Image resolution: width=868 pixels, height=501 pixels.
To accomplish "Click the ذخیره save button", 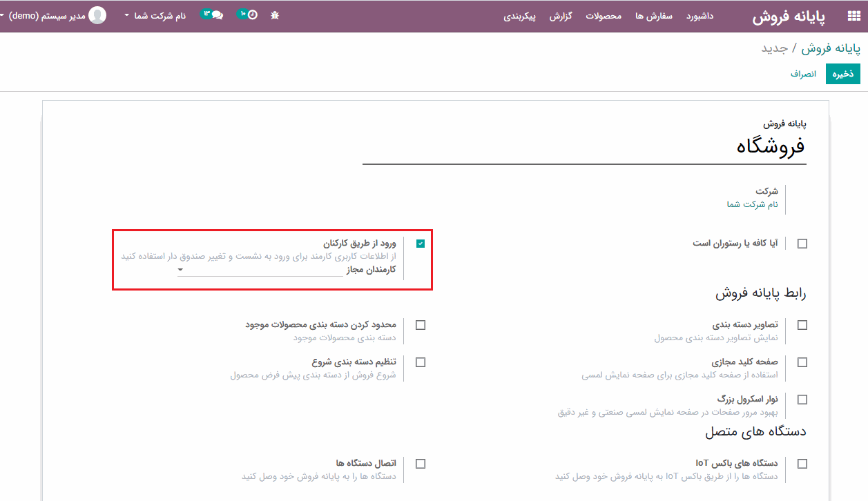I will [842, 73].
